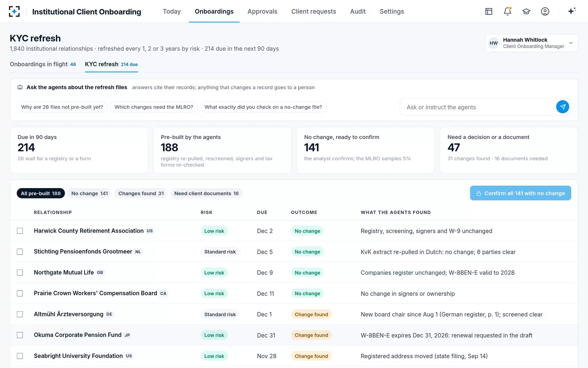Go to the Today tab
588x368 pixels.
pyautogui.click(x=172, y=11)
